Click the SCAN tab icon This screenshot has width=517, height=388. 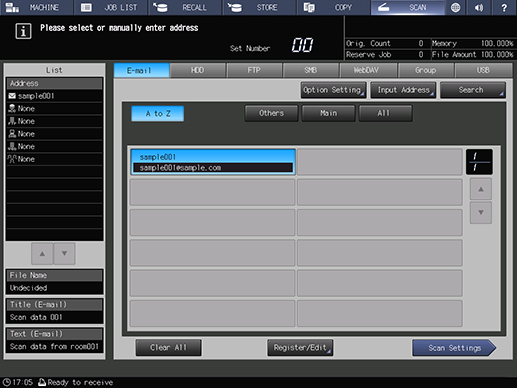click(383, 7)
